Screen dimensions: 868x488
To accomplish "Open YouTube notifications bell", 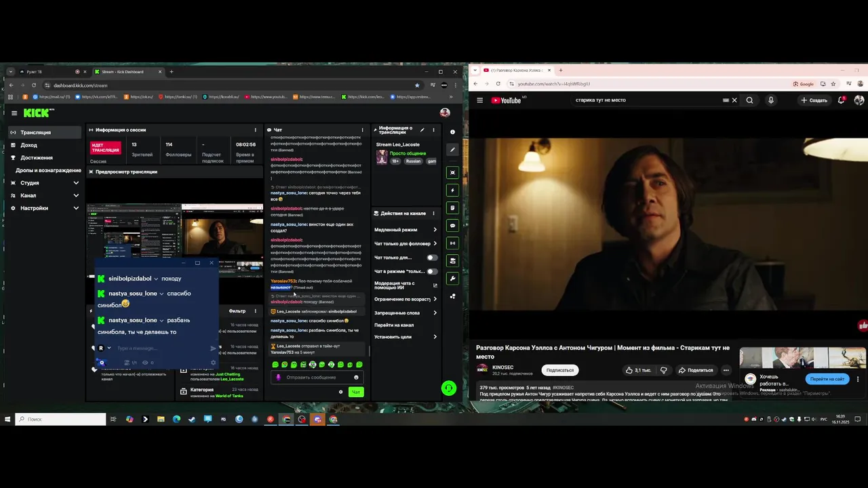I will pos(842,100).
